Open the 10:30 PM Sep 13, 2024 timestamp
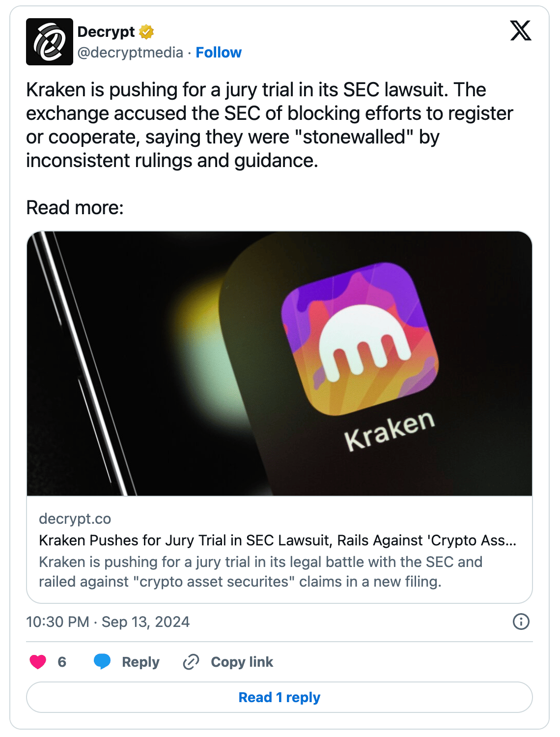Image resolution: width=560 pixels, height=737 pixels. [108, 622]
